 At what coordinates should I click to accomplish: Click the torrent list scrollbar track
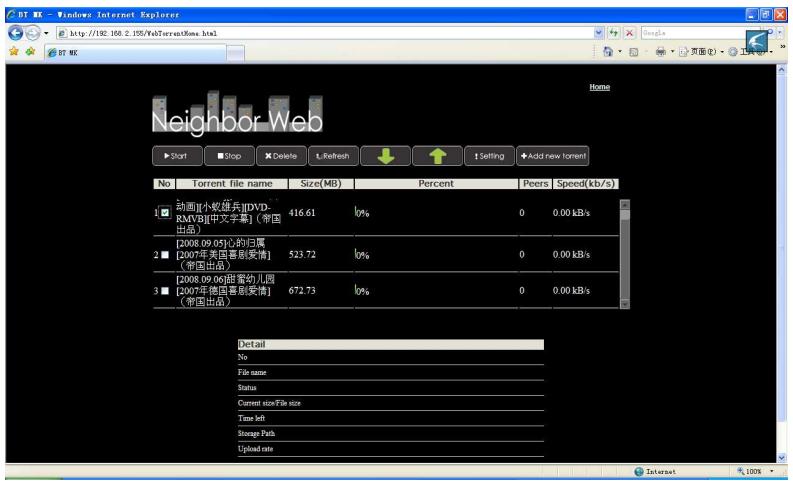(625, 260)
